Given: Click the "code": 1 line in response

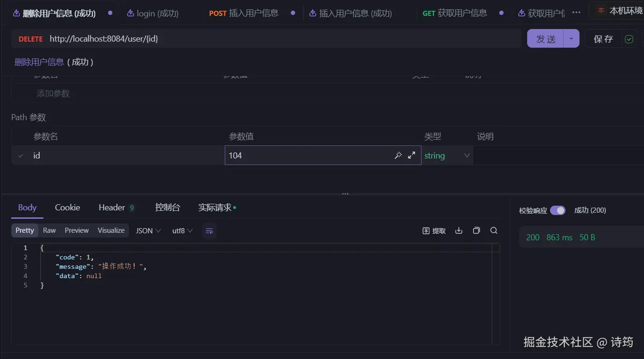Looking at the screenshot, I should [x=75, y=257].
